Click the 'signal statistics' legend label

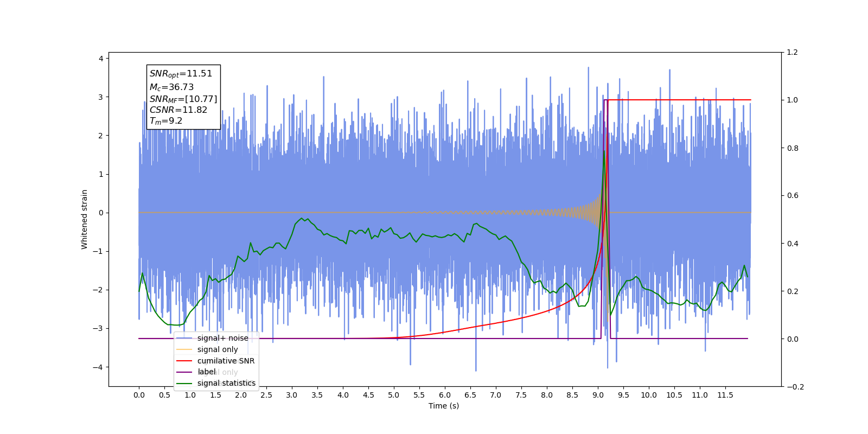pos(226,383)
